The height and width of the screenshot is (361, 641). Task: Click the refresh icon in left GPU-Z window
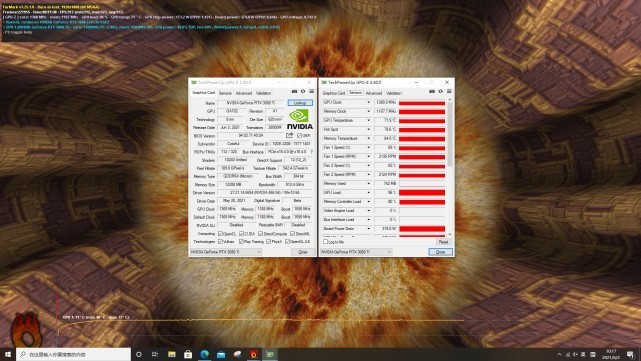tap(303, 92)
